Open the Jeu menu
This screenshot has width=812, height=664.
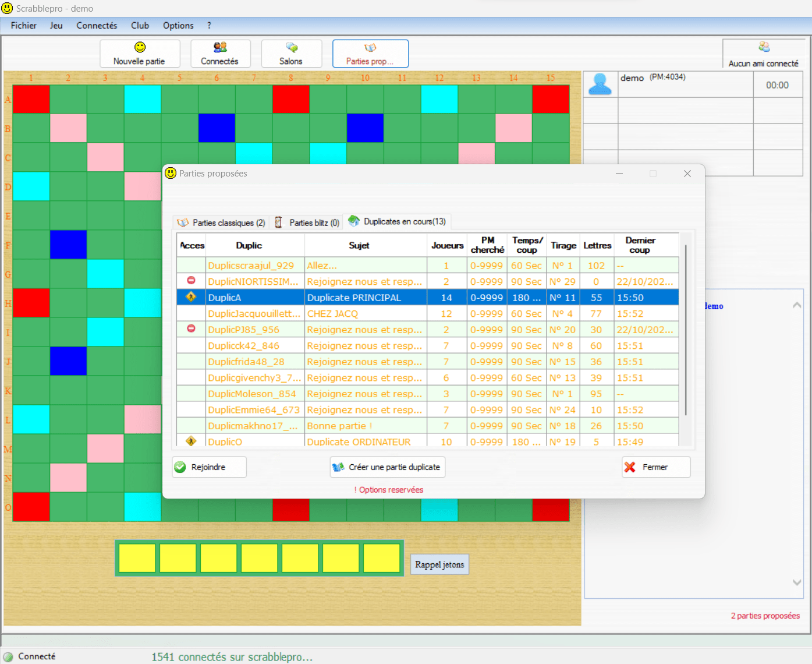click(56, 26)
